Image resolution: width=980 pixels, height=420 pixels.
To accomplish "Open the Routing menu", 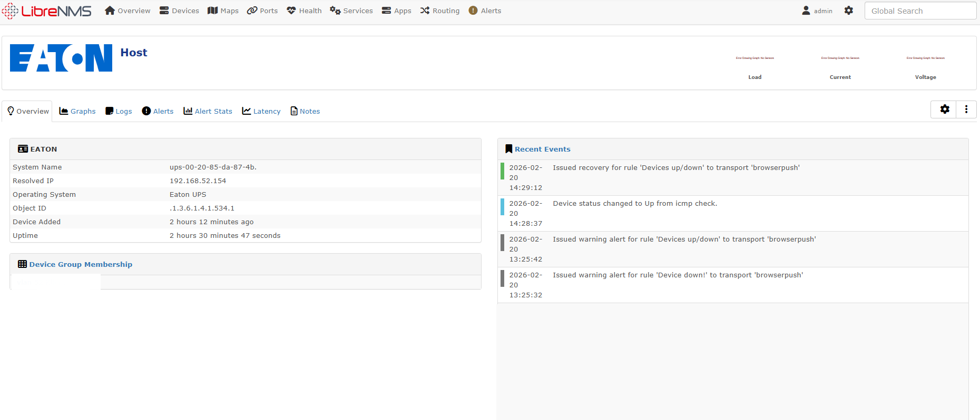I will point(440,11).
